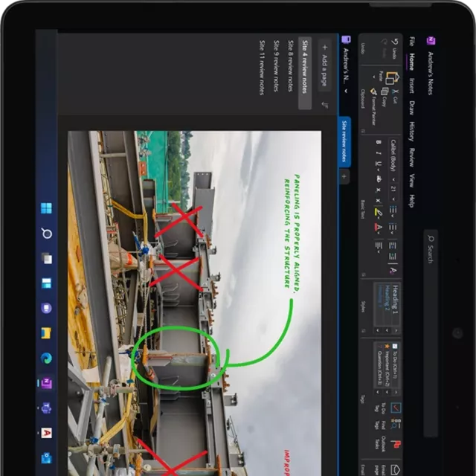The image size is (476, 476).
Task: Apply the Important star tag
Action: (x=387, y=365)
